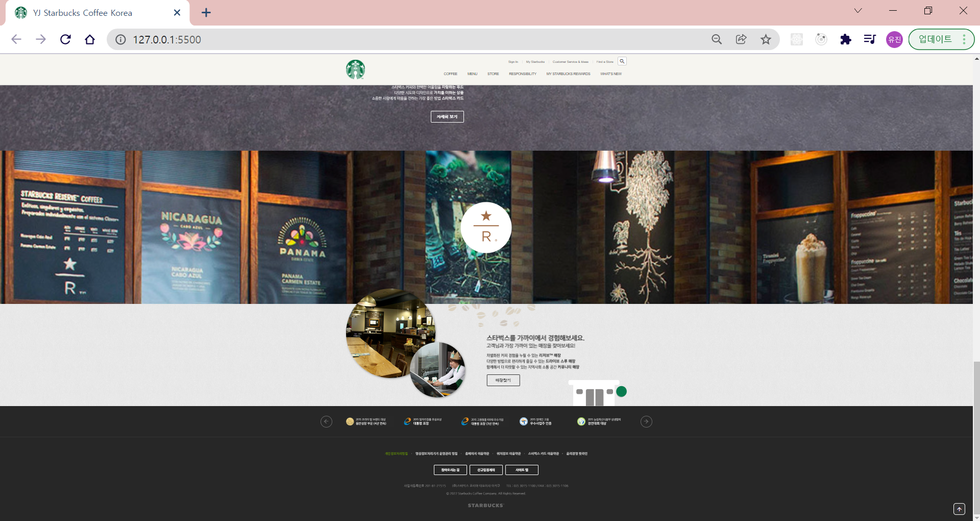Open zoom magnifier icon in address bar
The width and height of the screenshot is (980, 521).
717,39
